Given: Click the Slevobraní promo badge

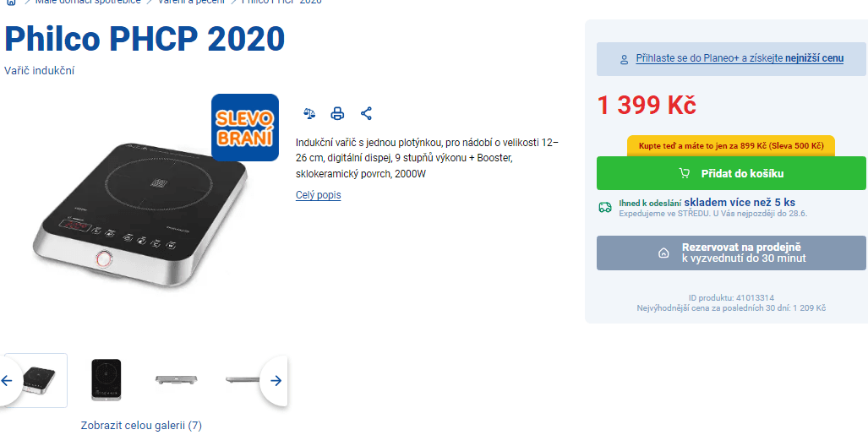Looking at the screenshot, I should [x=244, y=128].
